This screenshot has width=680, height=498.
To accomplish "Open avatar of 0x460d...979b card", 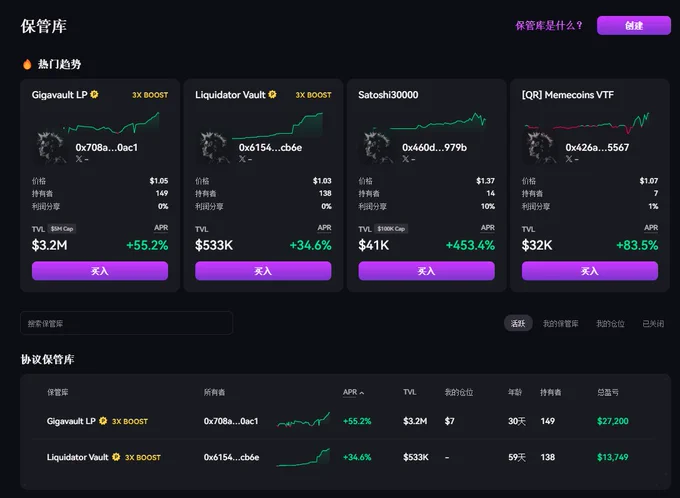I will [x=378, y=148].
